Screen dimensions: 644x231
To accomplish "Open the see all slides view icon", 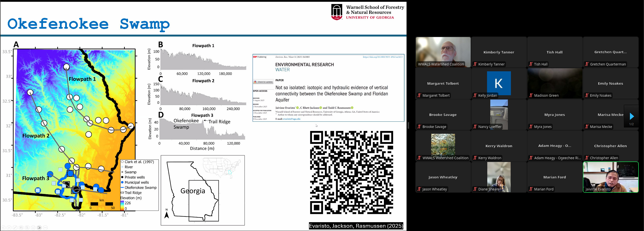I will tap(21, 228).
